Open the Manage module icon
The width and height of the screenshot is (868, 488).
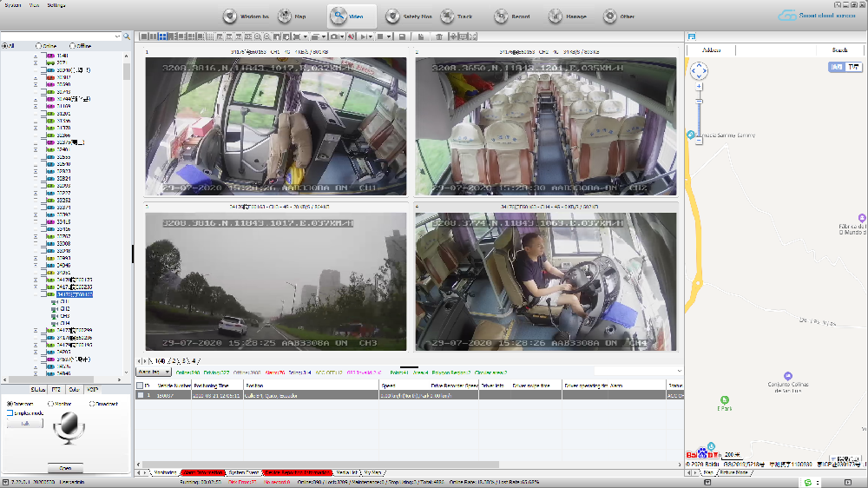pos(556,16)
